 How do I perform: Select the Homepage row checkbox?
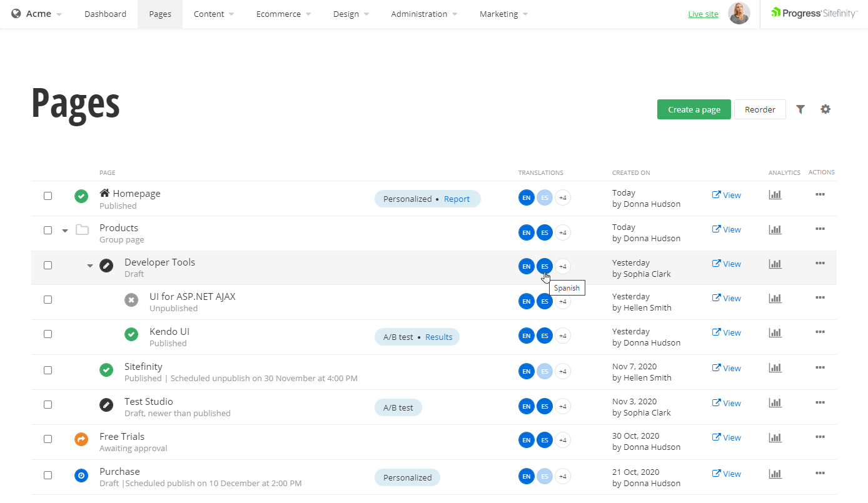[48, 196]
